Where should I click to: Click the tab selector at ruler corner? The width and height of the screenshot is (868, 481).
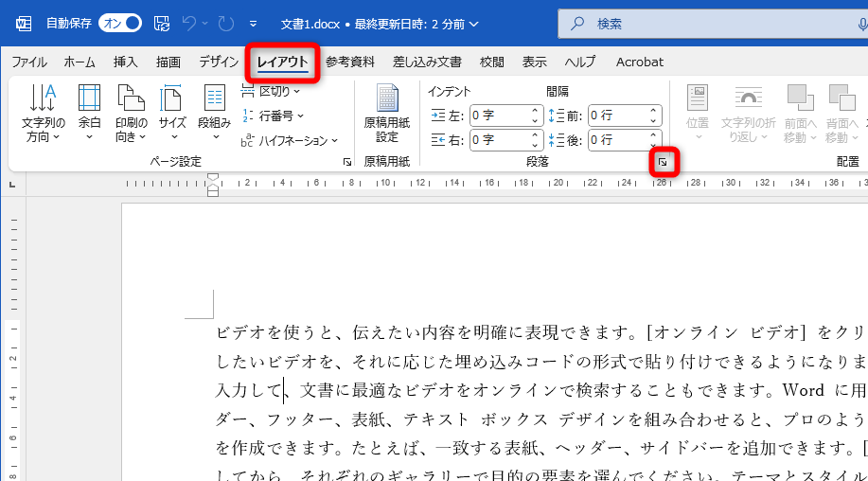pos(12,185)
